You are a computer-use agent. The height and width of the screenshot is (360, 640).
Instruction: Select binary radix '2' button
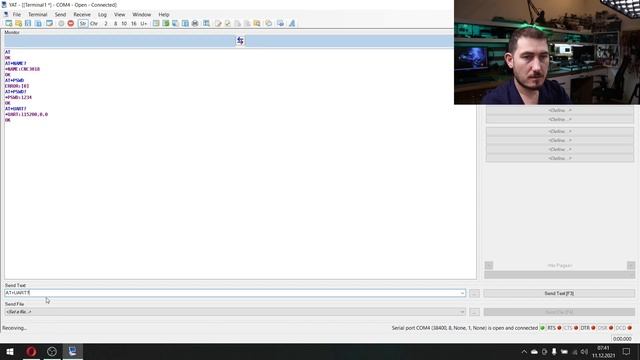click(106, 24)
